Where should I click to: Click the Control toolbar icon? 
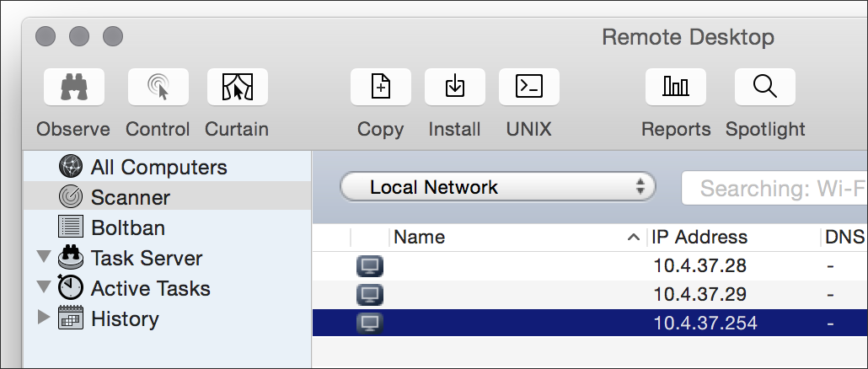pos(158,87)
